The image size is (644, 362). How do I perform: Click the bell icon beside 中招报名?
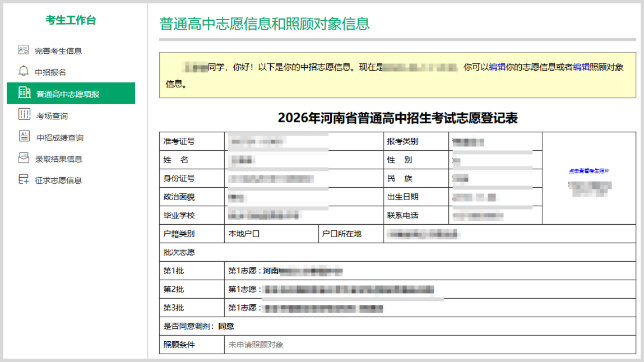[24, 71]
